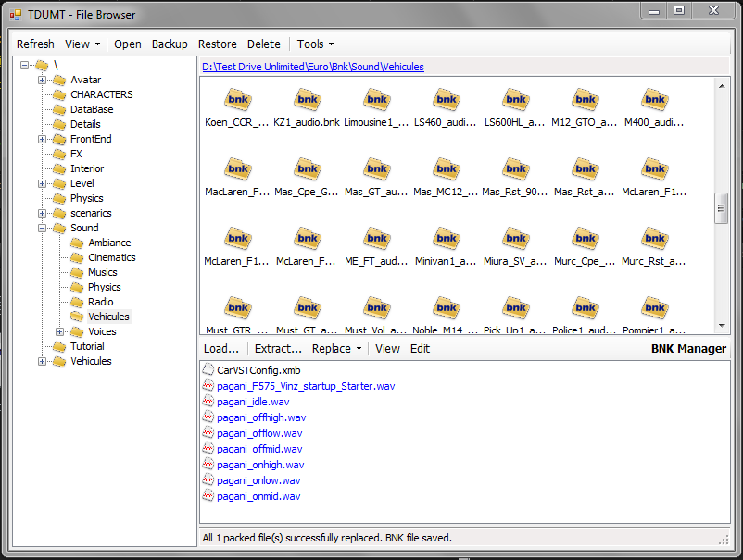Select pagani_idle.wav packed file
This screenshot has width=743, height=560.
pos(253,402)
